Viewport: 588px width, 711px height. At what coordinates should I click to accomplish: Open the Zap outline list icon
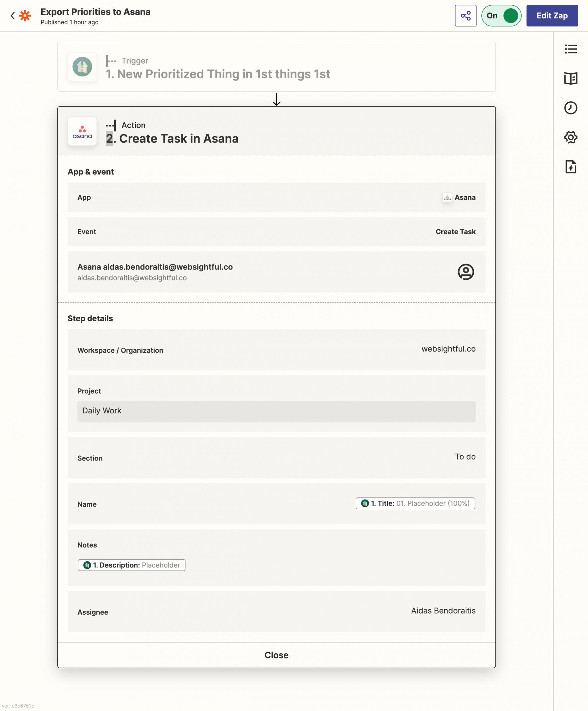[570, 49]
